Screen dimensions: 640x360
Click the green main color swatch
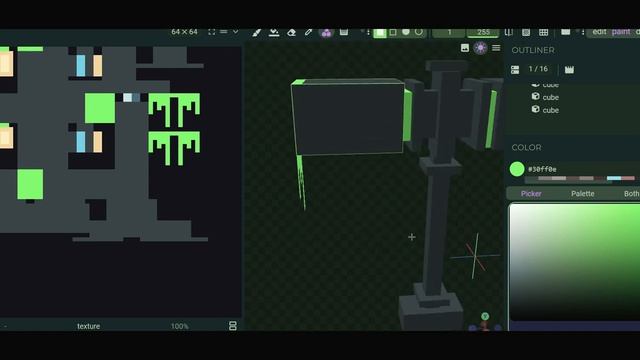pos(517,169)
